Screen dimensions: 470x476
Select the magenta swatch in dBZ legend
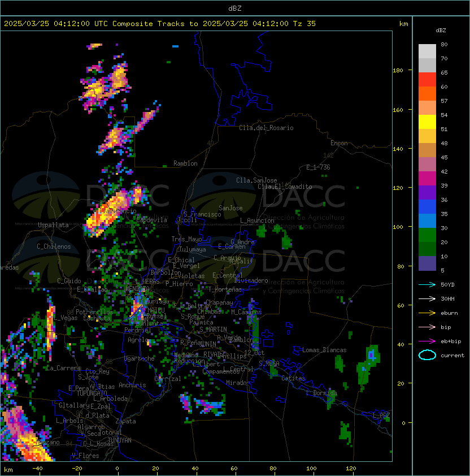427,179
